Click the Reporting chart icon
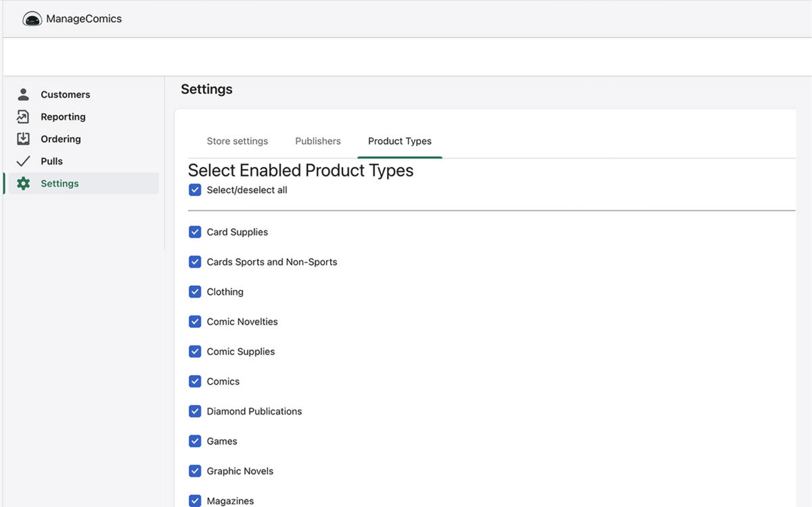812x507 pixels. coord(23,117)
